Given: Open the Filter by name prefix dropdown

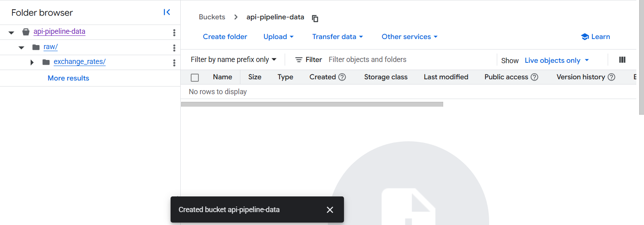Looking at the screenshot, I should coord(233,60).
